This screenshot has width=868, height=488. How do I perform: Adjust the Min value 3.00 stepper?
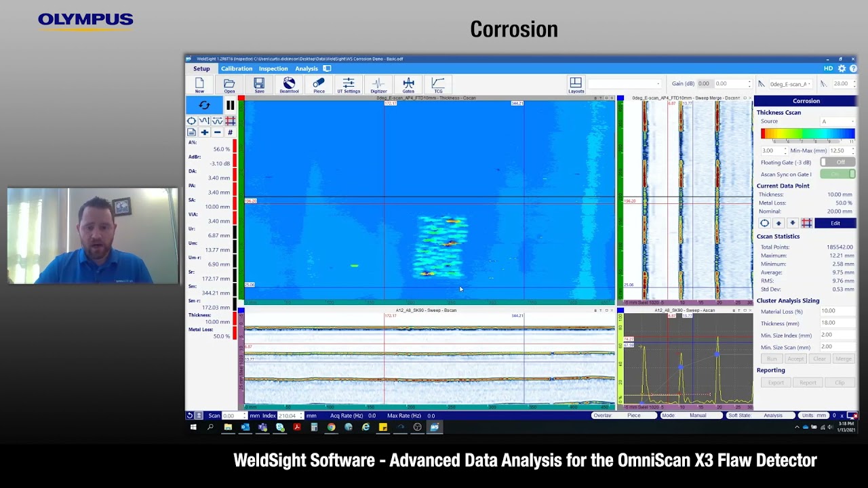coord(785,150)
